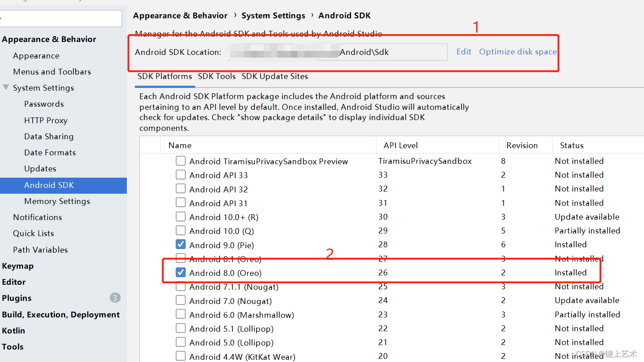644x362 pixels.
Task: Uncheck Android 9.0 (Pie)
Action: (180, 245)
